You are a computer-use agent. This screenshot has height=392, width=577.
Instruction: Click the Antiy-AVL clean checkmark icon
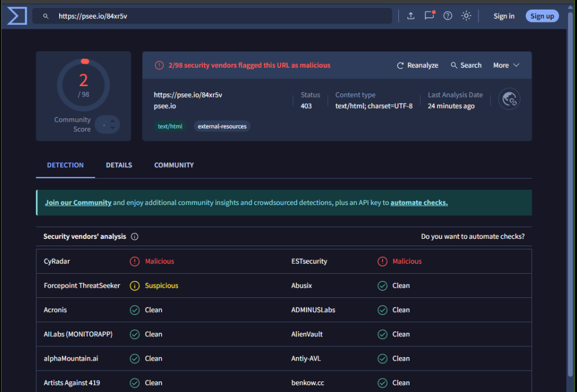click(383, 359)
